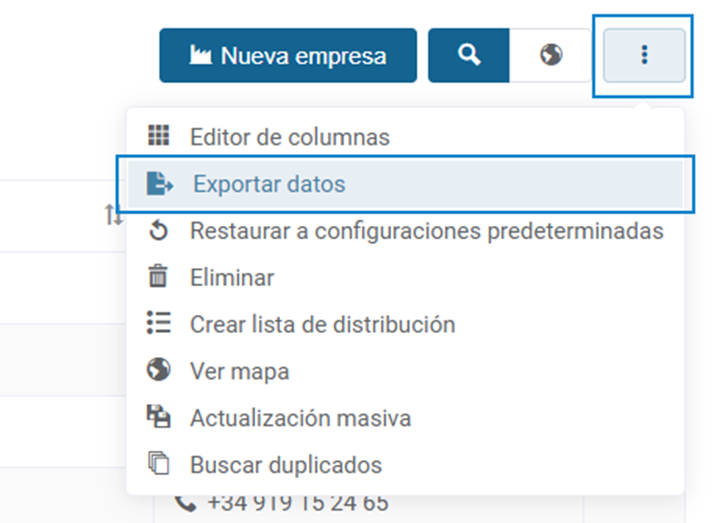Click the magnifying glass search button
The image size is (714, 523).
tap(469, 56)
